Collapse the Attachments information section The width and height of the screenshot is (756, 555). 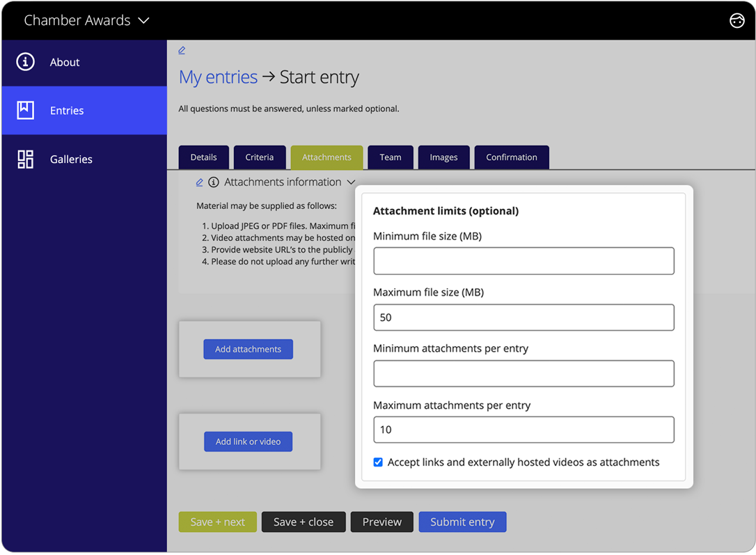(352, 182)
